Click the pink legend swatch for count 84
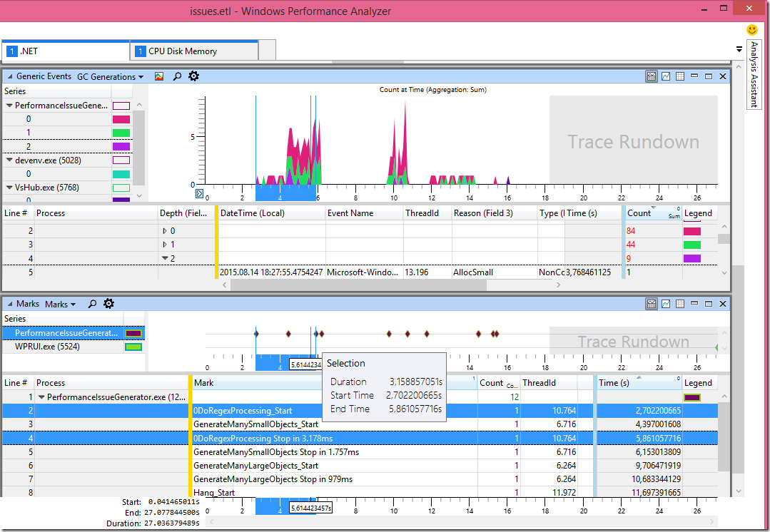This screenshot has width=770, height=532. click(x=692, y=231)
